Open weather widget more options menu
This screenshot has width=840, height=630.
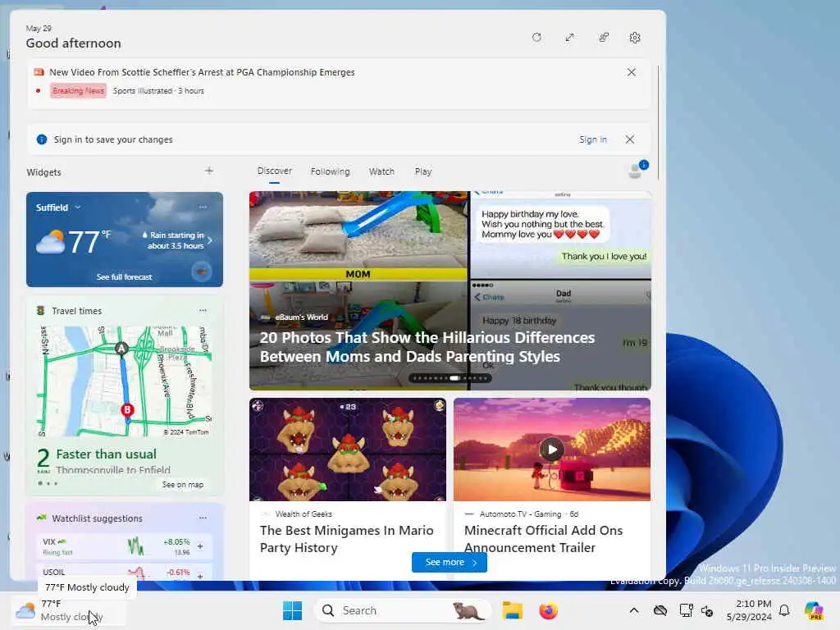(x=203, y=207)
